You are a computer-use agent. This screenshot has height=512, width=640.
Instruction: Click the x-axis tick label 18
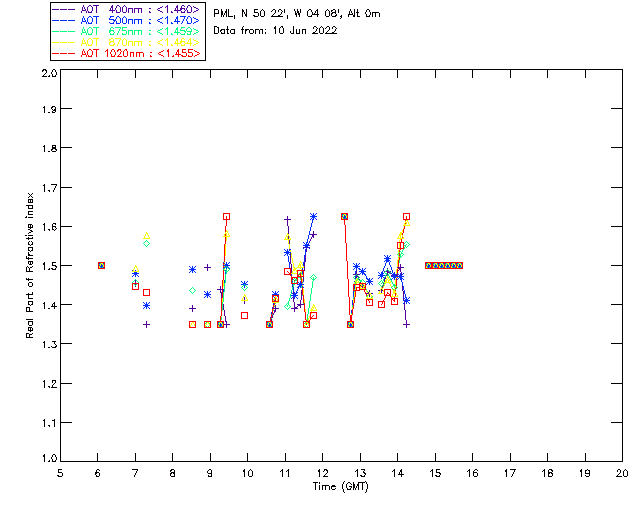pyautogui.click(x=547, y=473)
